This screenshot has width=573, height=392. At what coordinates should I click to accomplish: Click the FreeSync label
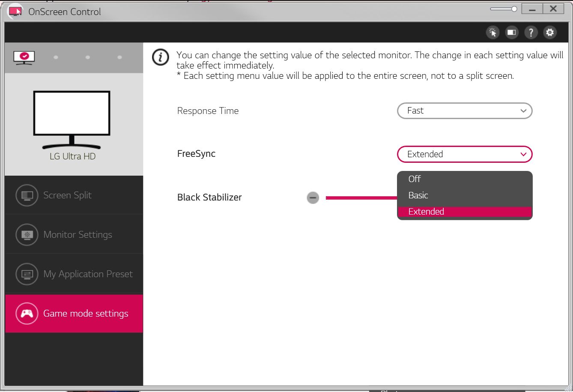(196, 154)
